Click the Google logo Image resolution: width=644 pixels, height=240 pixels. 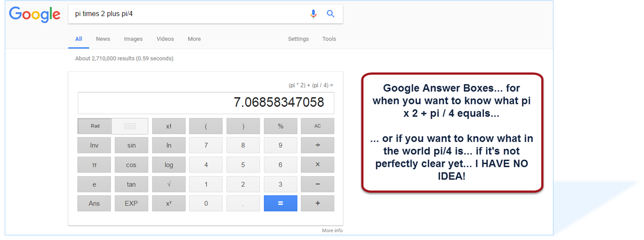(x=35, y=14)
